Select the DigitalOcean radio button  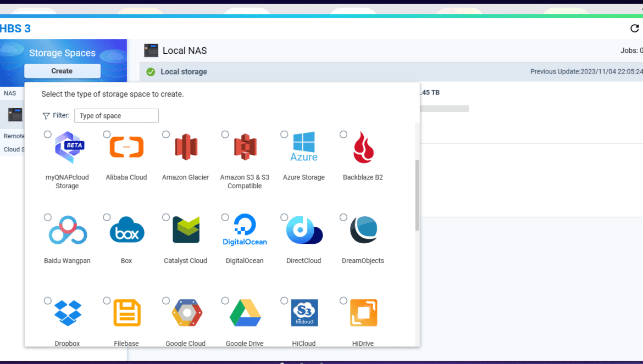(225, 217)
